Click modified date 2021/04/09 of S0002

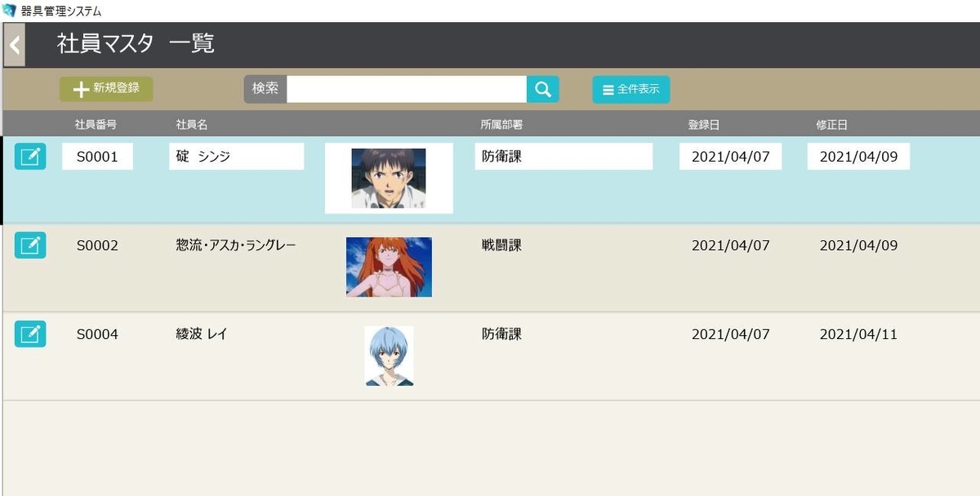click(x=858, y=245)
